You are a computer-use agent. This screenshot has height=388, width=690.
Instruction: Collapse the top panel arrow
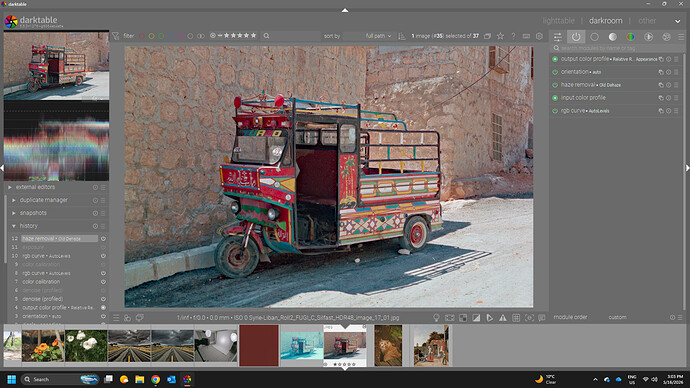point(345,10)
